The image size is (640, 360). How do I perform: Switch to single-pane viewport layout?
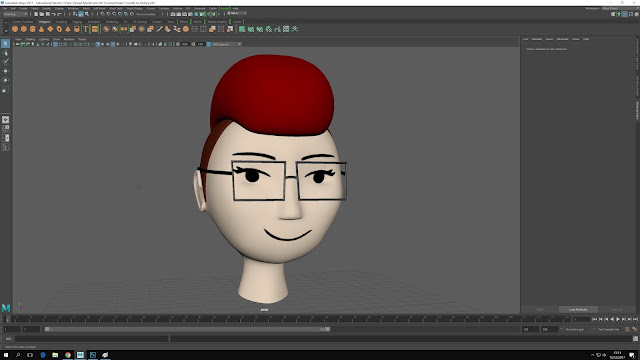[x=5, y=120]
